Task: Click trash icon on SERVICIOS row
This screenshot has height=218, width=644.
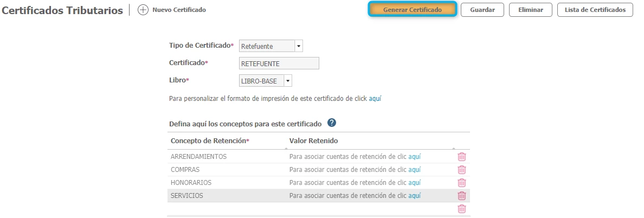Action: click(x=462, y=196)
